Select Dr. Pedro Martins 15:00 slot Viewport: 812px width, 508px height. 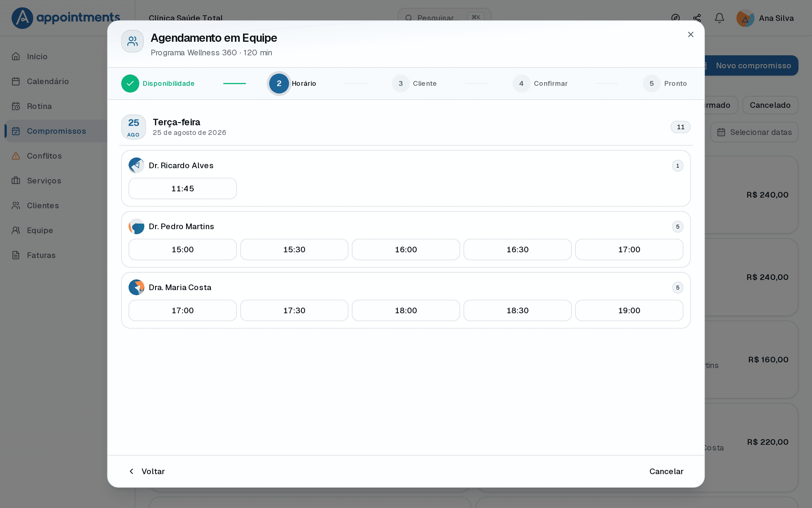[182, 250]
